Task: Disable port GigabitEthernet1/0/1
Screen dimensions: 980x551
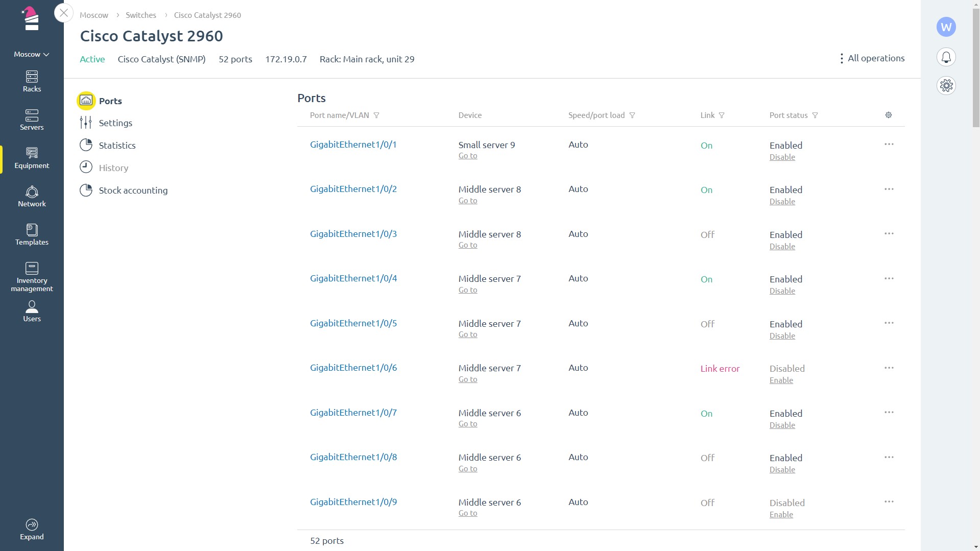Action: pos(782,157)
